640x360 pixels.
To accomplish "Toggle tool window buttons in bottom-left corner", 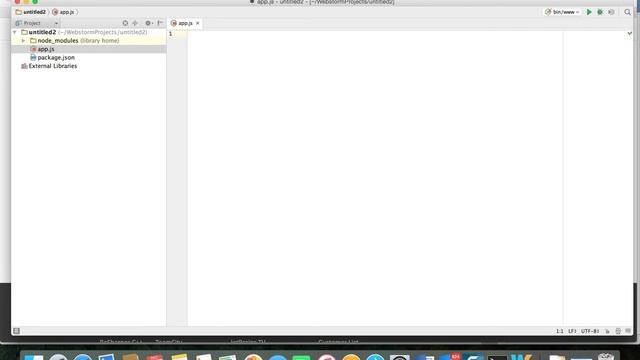I will click(x=16, y=331).
